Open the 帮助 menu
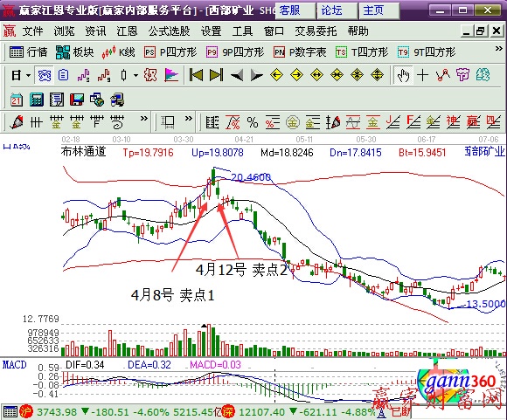 point(358,31)
